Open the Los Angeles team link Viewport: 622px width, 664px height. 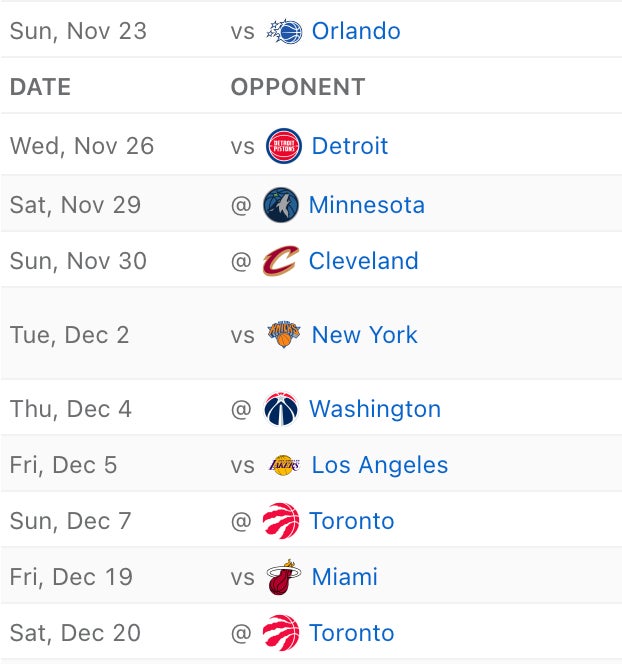(380, 465)
